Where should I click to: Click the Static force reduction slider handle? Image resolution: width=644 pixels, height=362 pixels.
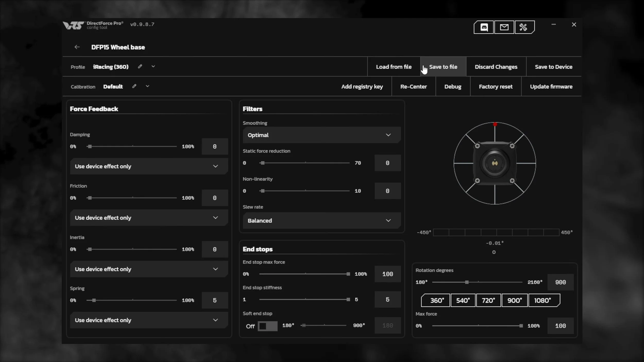click(262, 163)
